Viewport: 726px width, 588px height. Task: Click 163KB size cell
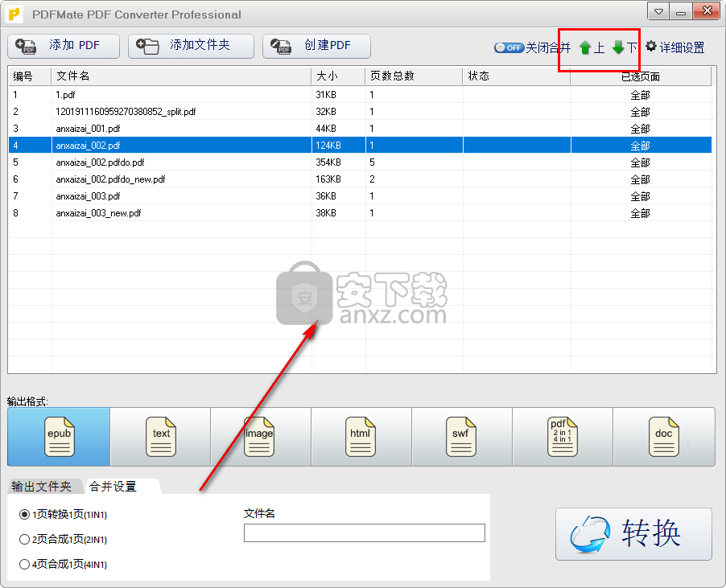coord(339,179)
